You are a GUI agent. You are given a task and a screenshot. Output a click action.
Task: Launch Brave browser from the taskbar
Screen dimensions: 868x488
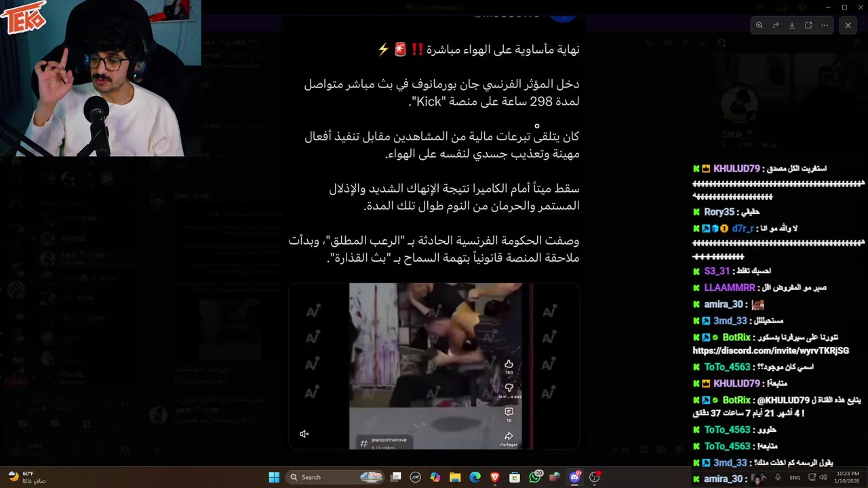click(495, 477)
